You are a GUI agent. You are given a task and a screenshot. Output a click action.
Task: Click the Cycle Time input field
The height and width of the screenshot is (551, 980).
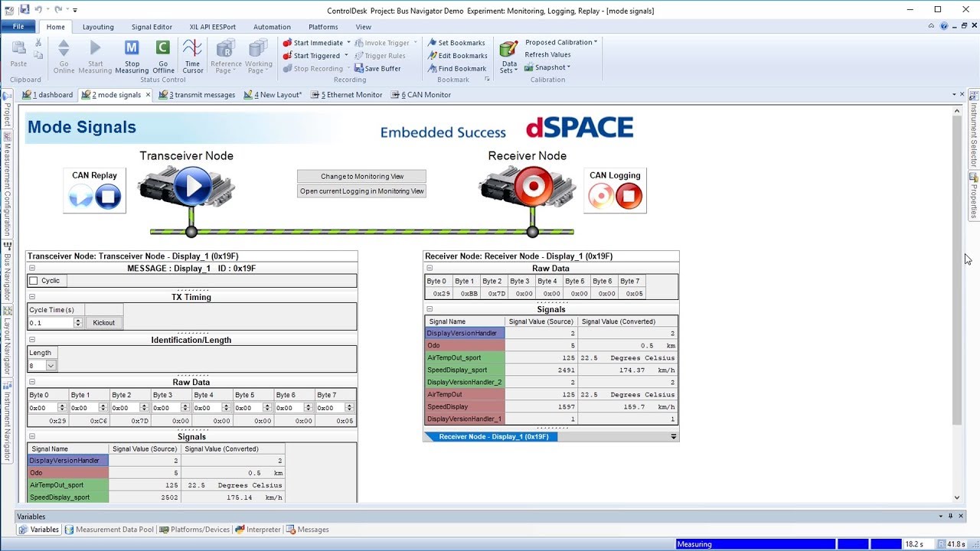tap(51, 323)
